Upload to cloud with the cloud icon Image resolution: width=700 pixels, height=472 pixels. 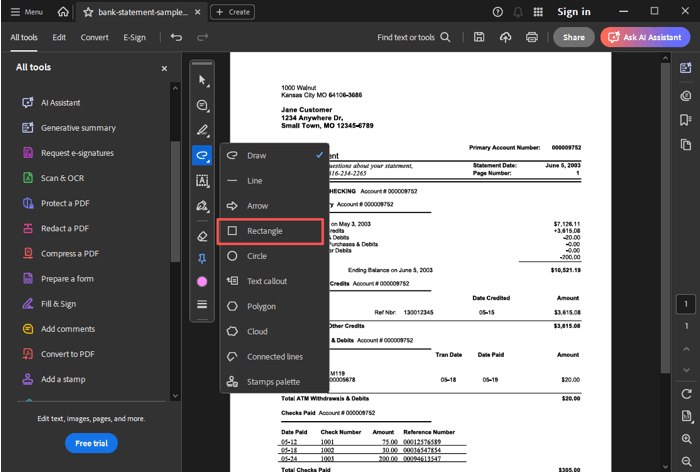click(x=505, y=37)
